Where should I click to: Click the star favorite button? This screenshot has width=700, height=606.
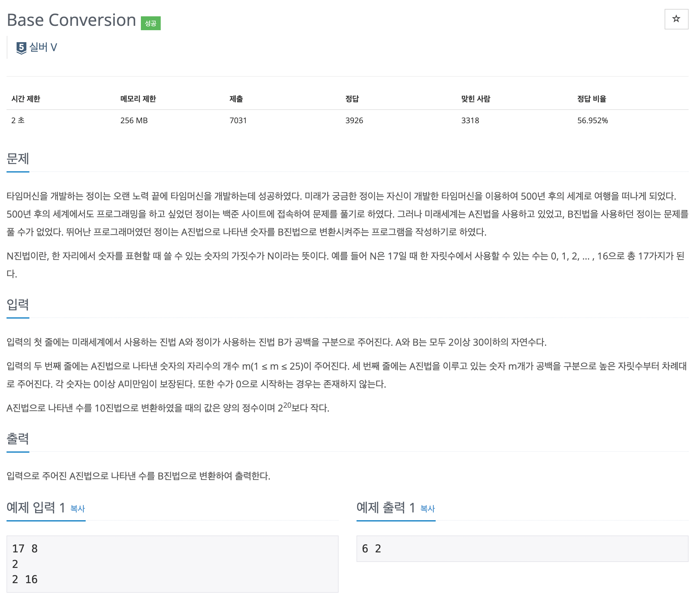[x=676, y=19]
